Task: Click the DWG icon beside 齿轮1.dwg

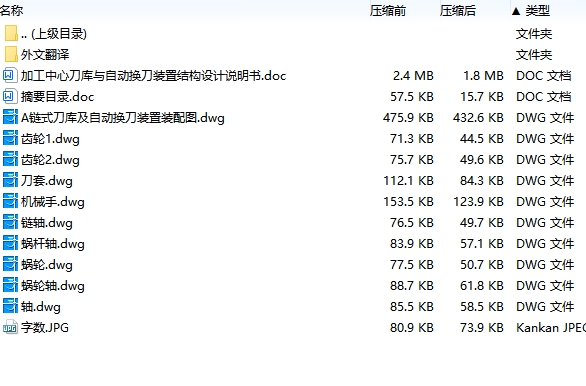Action: [x=10, y=138]
